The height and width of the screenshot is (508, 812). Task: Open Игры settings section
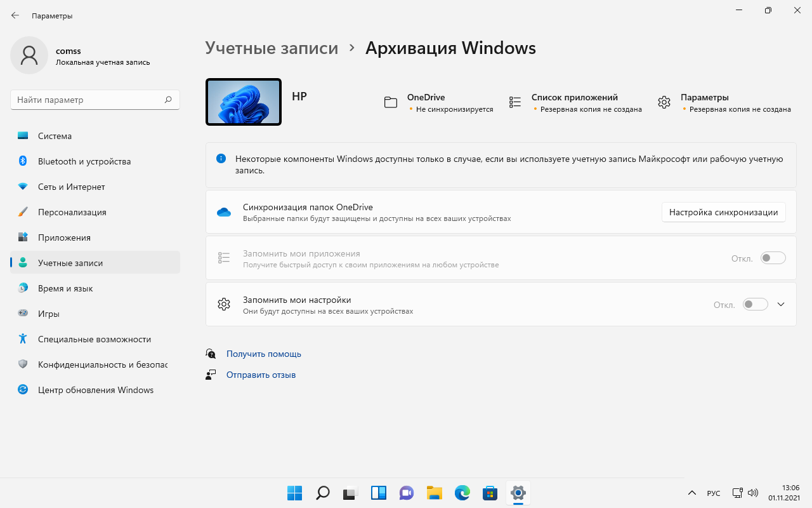coord(55,313)
